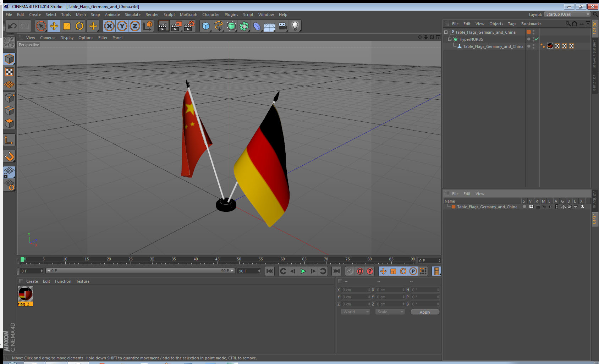Toggle HyperNURBS green enable checkmark
Image resolution: width=599 pixels, height=364 pixels.
[x=537, y=39]
